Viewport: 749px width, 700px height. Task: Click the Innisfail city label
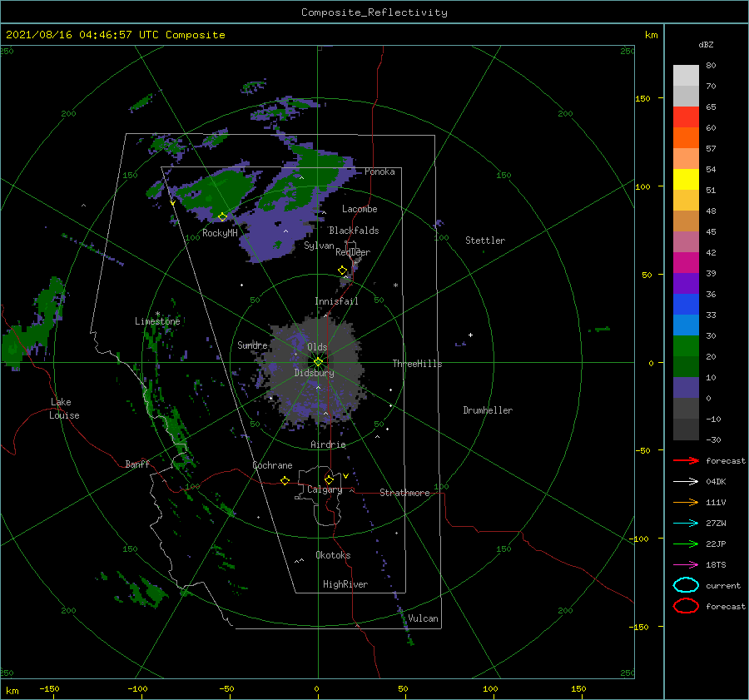tap(336, 301)
